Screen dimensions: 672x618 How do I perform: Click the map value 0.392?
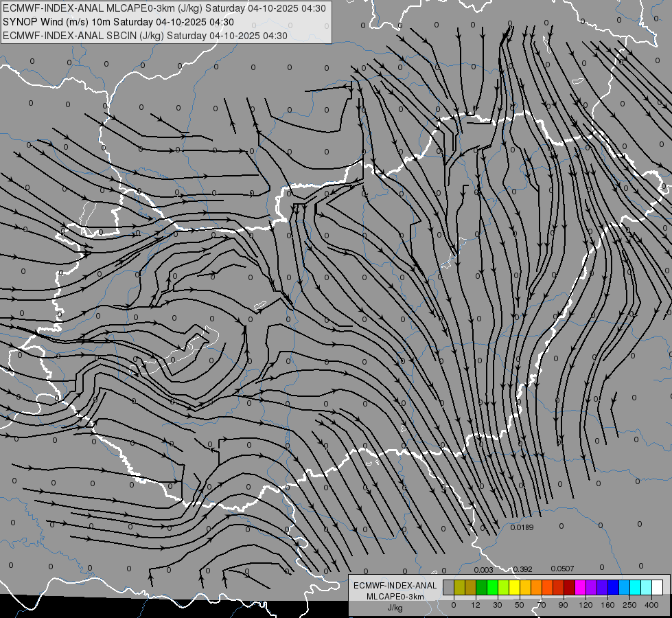click(523, 569)
